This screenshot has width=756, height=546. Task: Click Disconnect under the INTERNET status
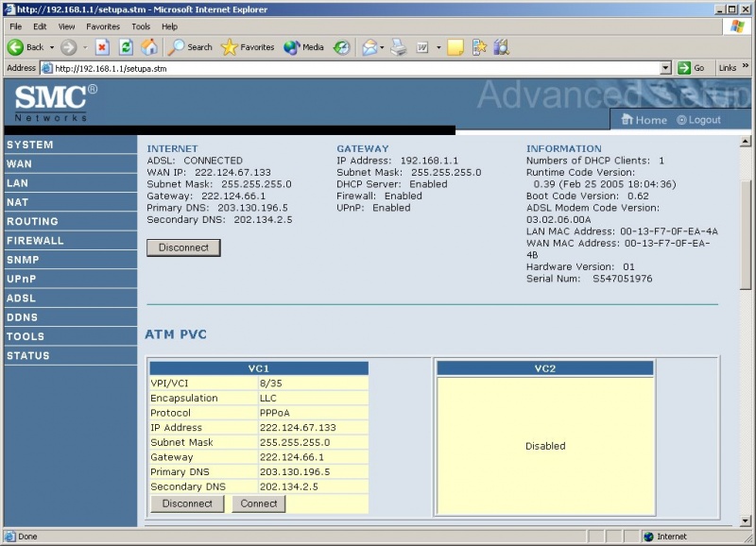(183, 247)
